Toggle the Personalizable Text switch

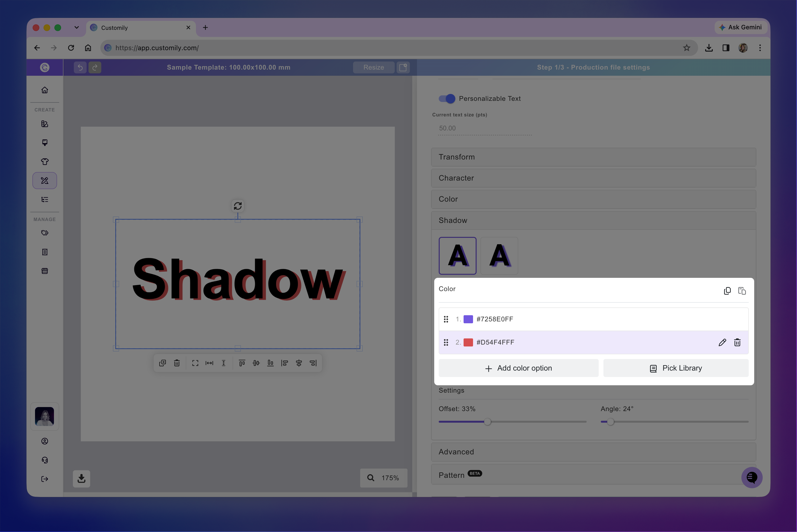[447, 98]
